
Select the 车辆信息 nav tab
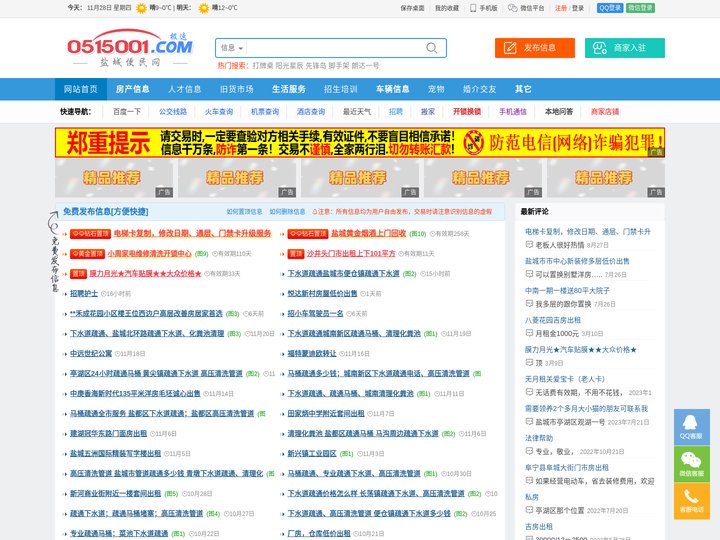[393, 89]
